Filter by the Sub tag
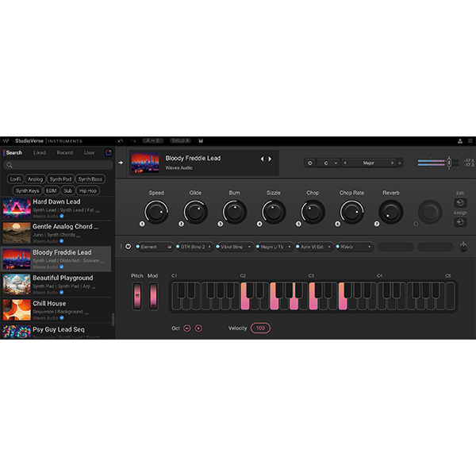The width and height of the screenshot is (476, 476). (x=67, y=190)
